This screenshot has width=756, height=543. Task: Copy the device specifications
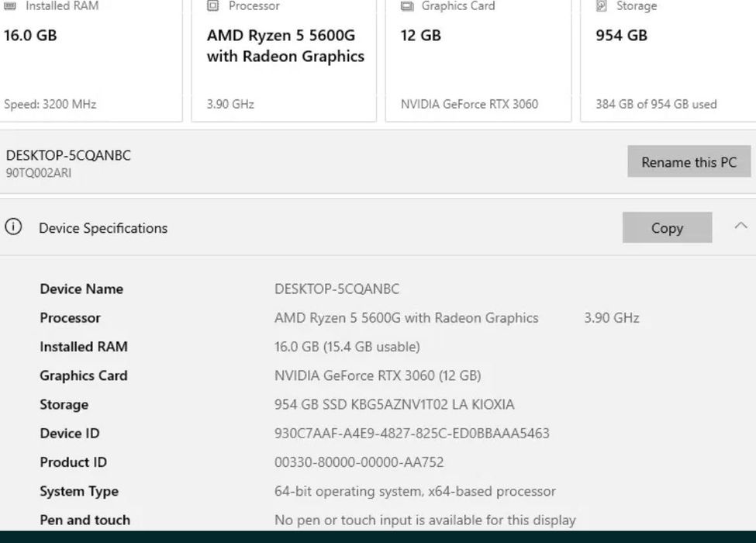(667, 228)
